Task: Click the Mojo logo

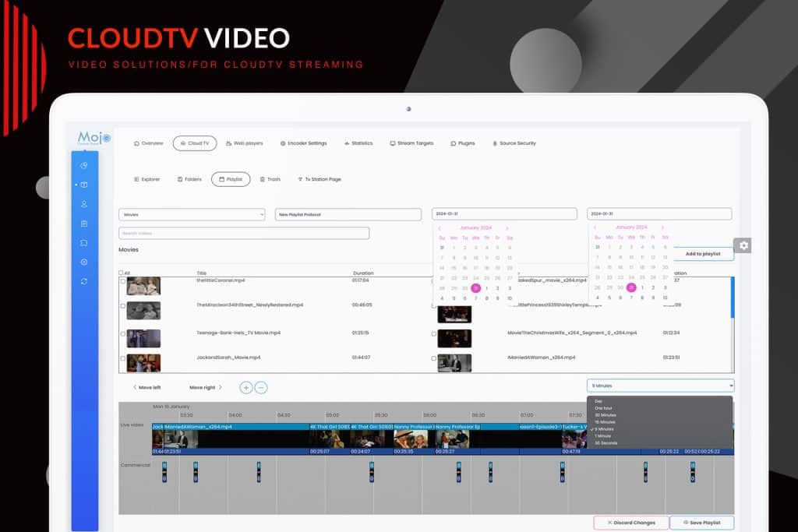Action: 94,137
